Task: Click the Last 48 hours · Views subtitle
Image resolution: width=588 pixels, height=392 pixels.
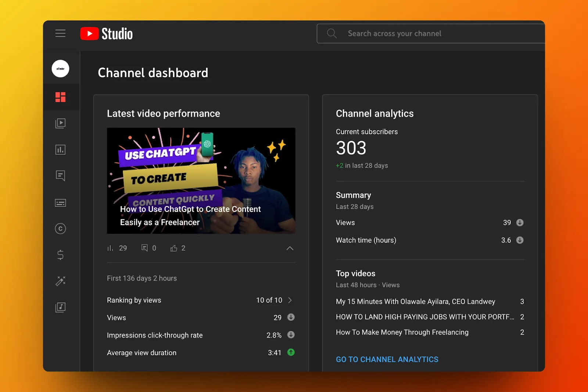Action: 367,285
